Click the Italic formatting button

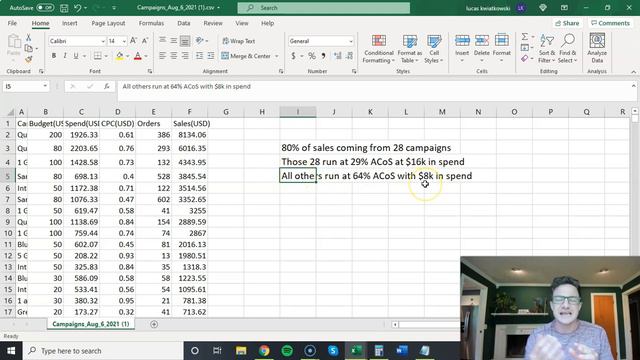pos(65,56)
